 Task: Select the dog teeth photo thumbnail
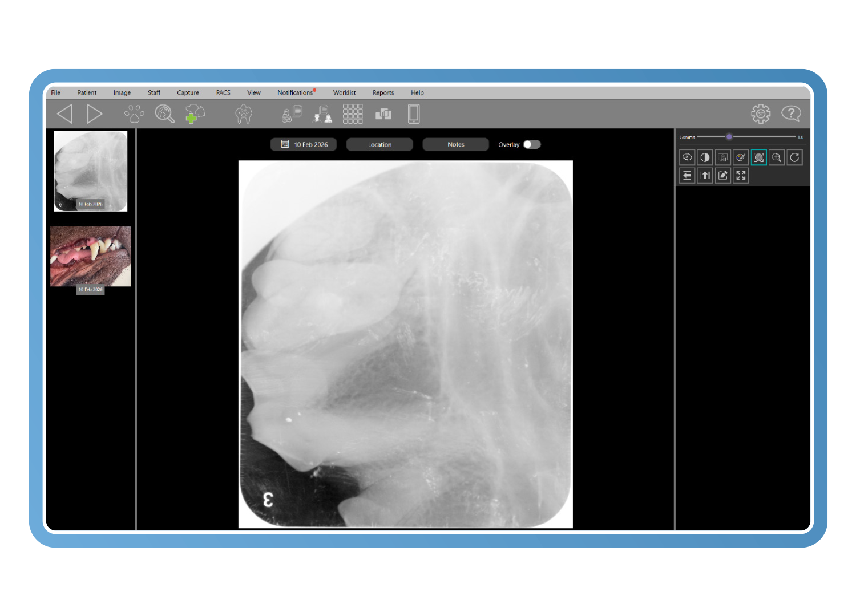(x=91, y=256)
